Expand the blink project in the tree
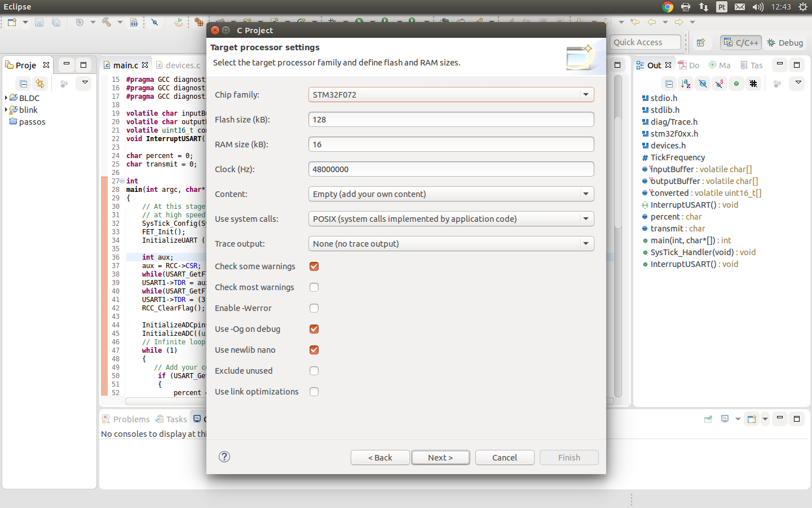812x508 pixels. [6, 110]
